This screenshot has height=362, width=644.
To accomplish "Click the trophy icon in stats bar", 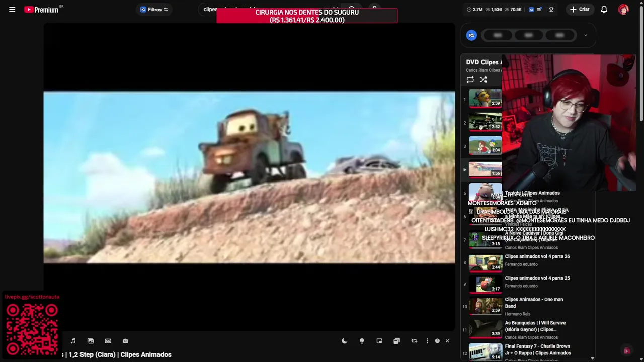I will point(551,10).
